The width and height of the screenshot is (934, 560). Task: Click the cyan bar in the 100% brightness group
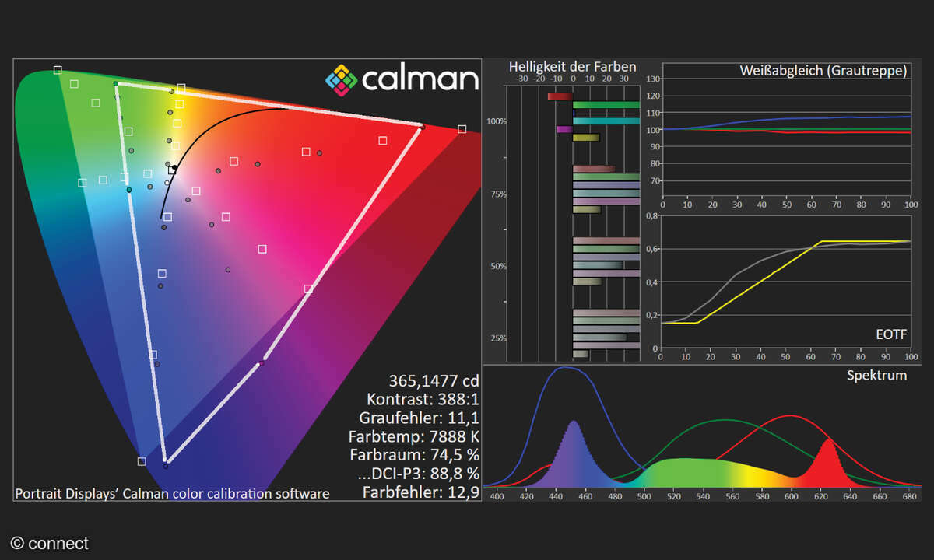pyautogui.click(x=606, y=121)
